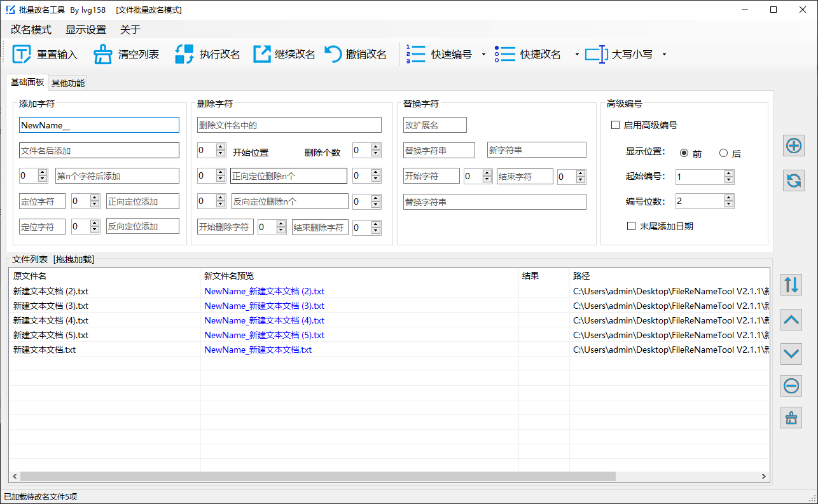Viewport: 818px width, 504px height.
Task: Click the broom cleanup icon at sidebar bottom
Action: coord(791,418)
